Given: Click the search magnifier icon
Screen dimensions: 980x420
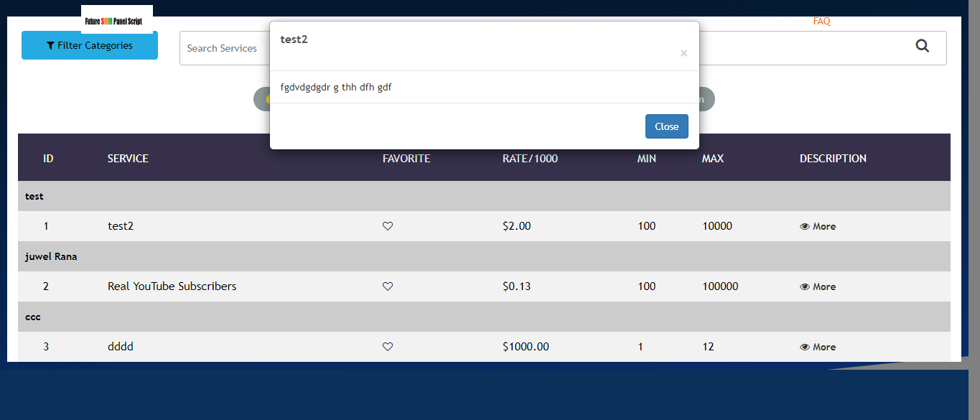Looking at the screenshot, I should tap(923, 47).
